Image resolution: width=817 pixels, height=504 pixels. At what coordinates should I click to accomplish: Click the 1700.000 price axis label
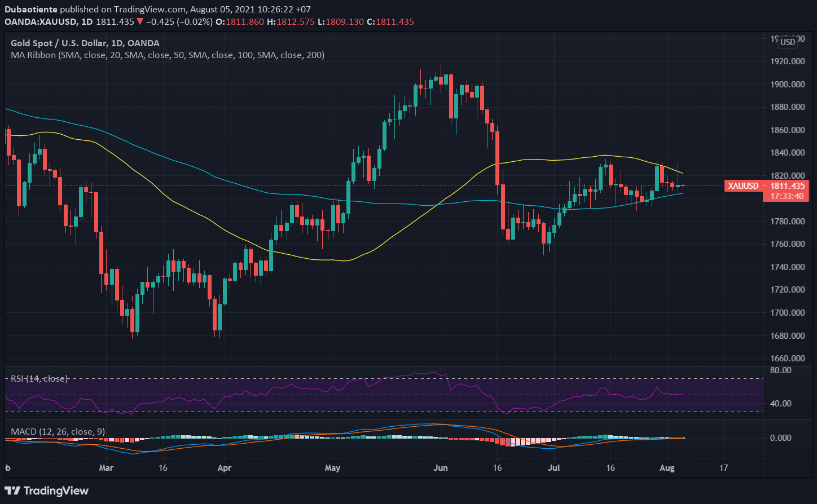point(787,312)
